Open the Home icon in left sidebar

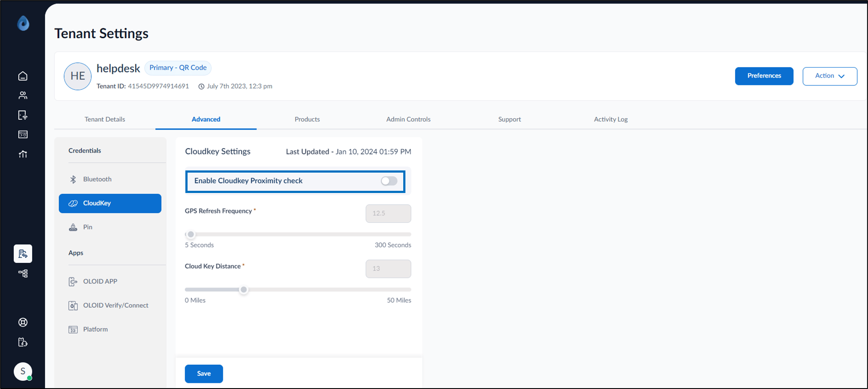23,76
